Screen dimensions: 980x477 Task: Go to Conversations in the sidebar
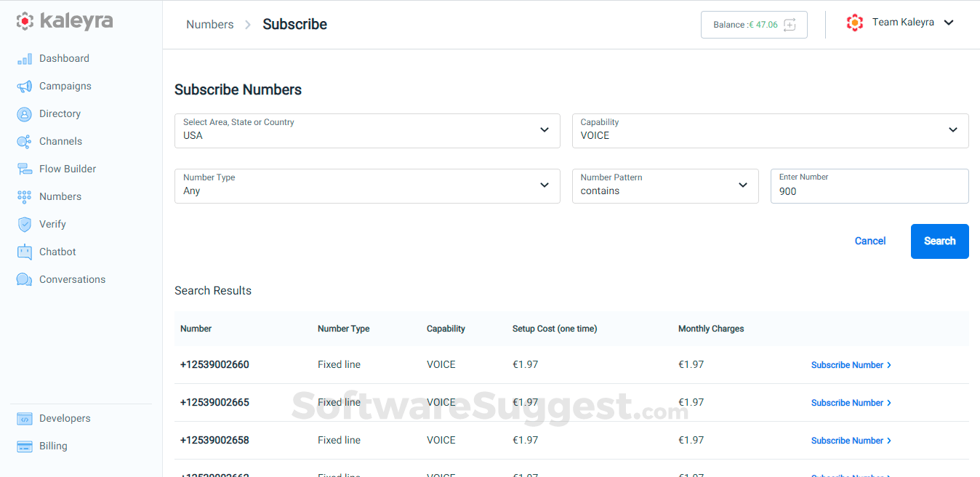pos(72,280)
